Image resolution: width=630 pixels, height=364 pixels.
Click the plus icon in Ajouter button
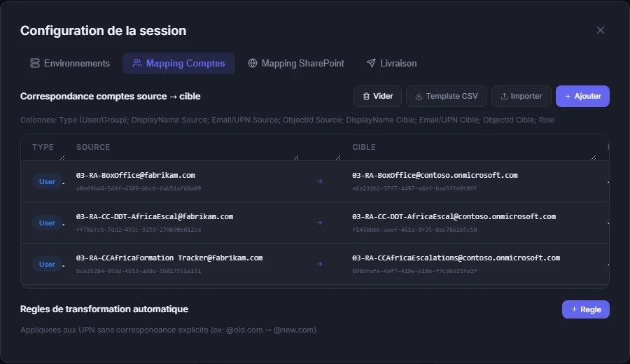pos(568,97)
